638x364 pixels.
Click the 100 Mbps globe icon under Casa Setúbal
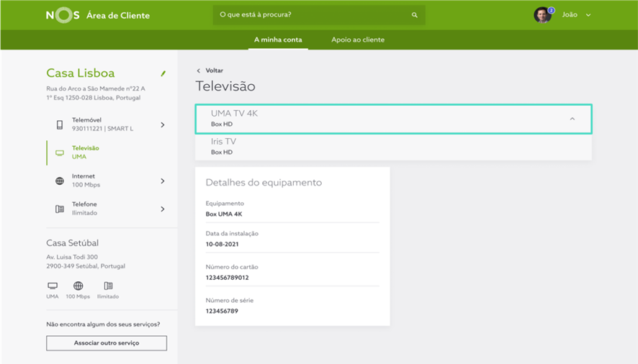click(x=78, y=286)
